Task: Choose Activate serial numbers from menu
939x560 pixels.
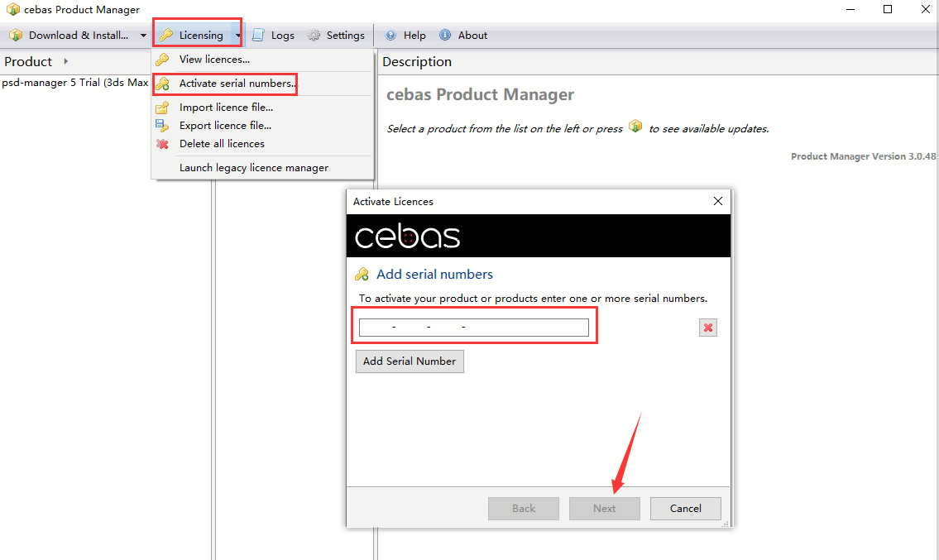Action: click(237, 84)
